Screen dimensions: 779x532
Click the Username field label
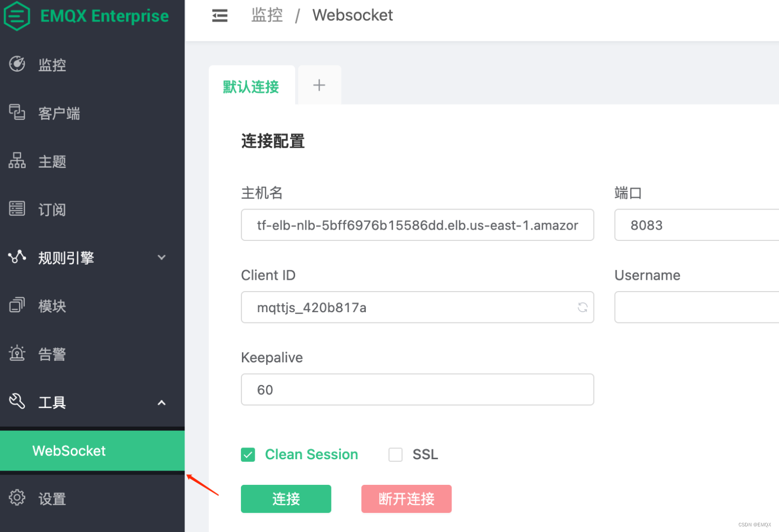647,275
